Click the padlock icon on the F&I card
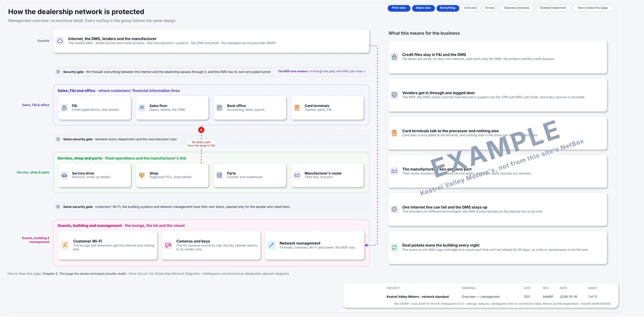This screenshot has height=317, width=644. click(64, 108)
